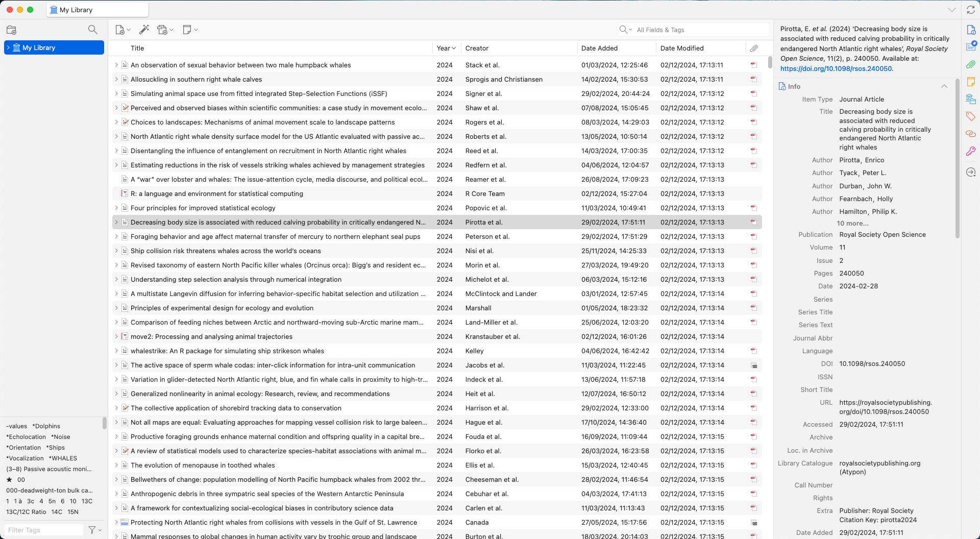
Task: Open Libraries and Collections side icon
Action: point(970,99)
